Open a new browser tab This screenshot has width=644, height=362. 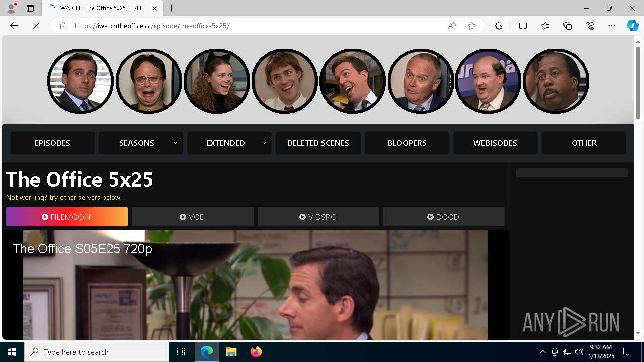point(172,8)
